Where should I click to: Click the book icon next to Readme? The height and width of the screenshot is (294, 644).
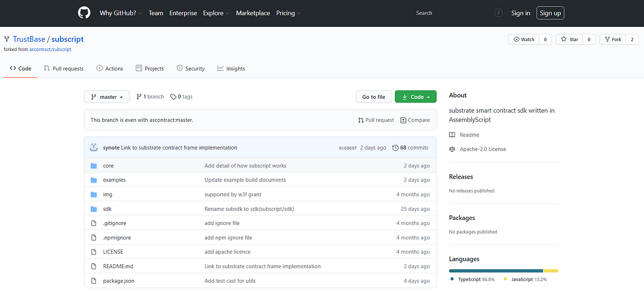[452, 135]
